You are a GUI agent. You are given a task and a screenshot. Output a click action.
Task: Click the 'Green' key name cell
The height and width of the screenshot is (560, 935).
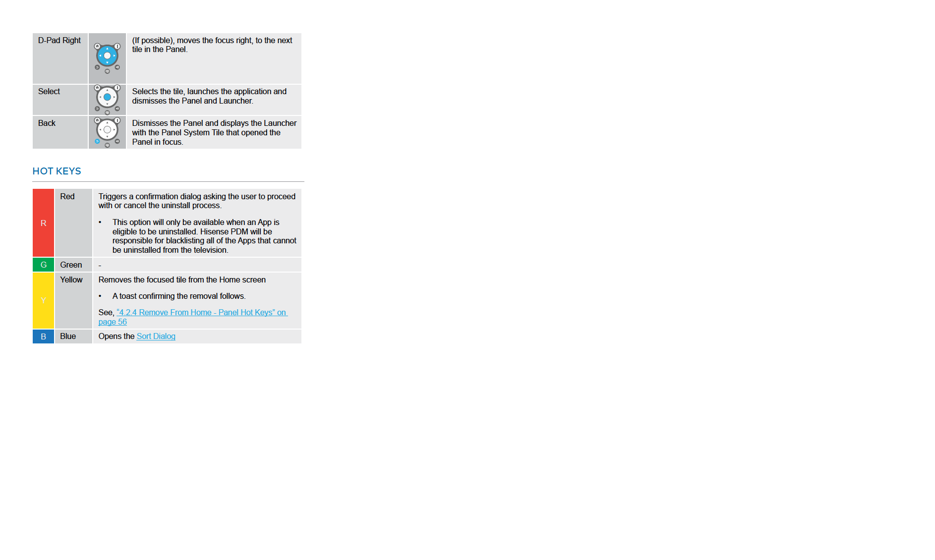[73, 265]
